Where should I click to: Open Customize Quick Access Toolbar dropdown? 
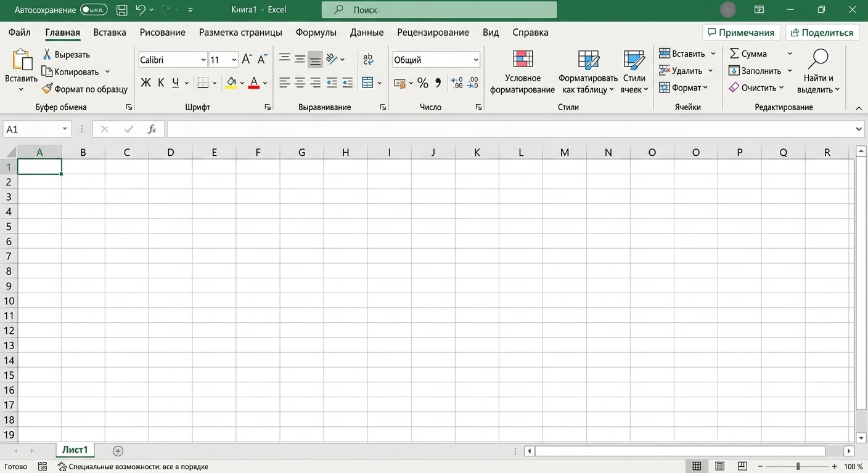[190, 10]
